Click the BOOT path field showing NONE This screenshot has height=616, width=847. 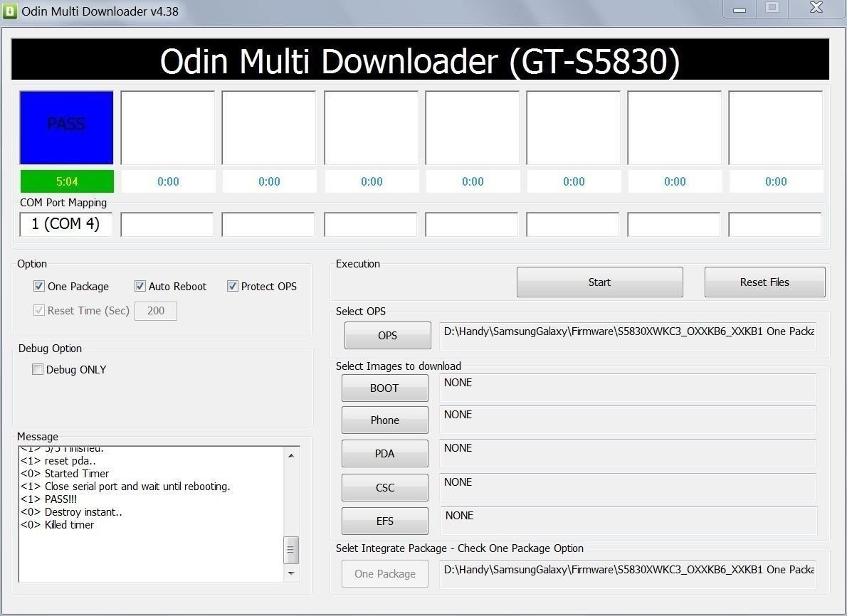pyautogui.click(x=627, y=388)
